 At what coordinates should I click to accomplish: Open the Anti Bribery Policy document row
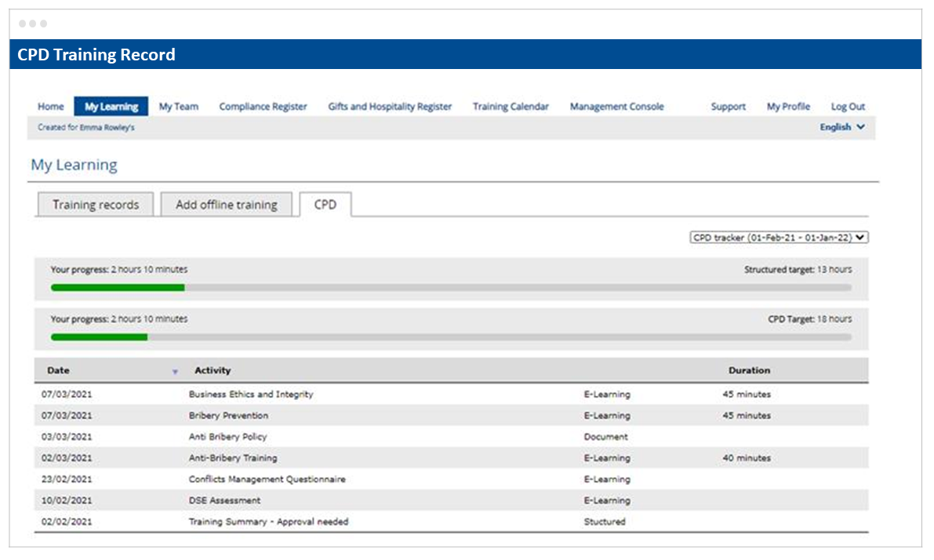(x=451, y=437)
